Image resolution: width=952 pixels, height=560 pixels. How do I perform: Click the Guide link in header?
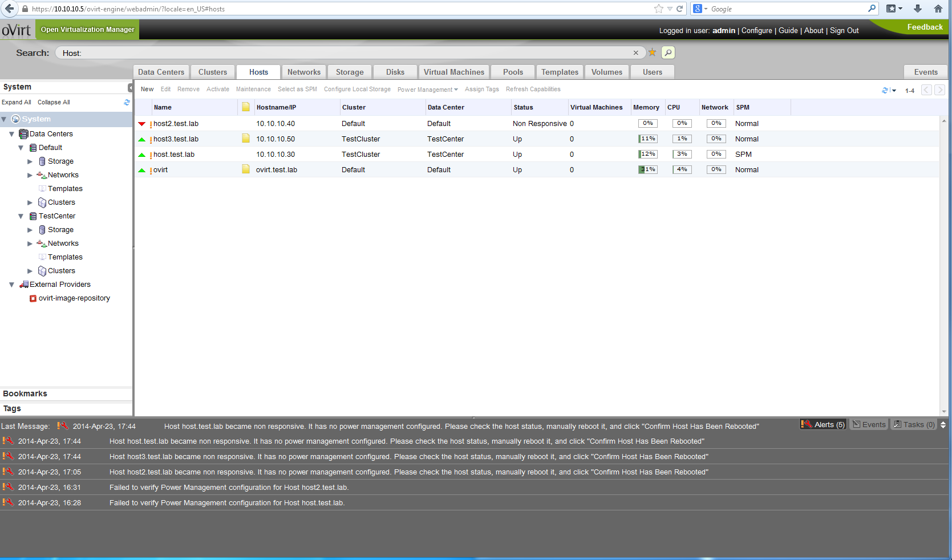788,31
